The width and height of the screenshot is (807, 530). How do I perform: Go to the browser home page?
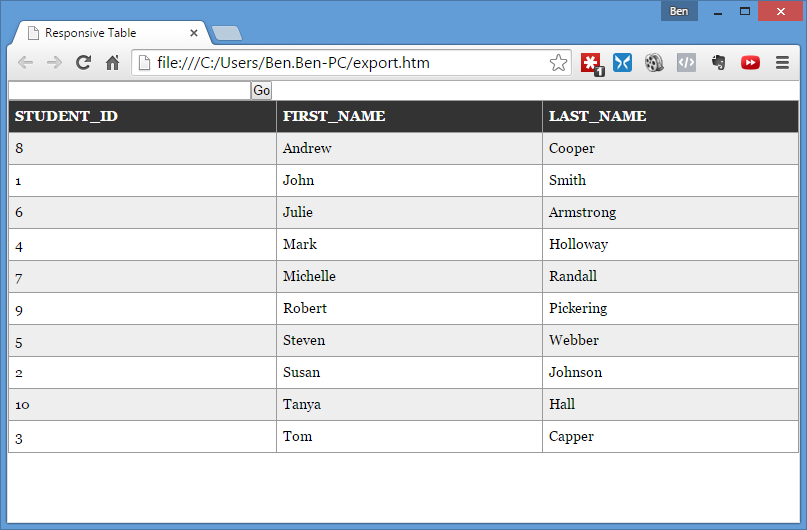coord(113,63)
